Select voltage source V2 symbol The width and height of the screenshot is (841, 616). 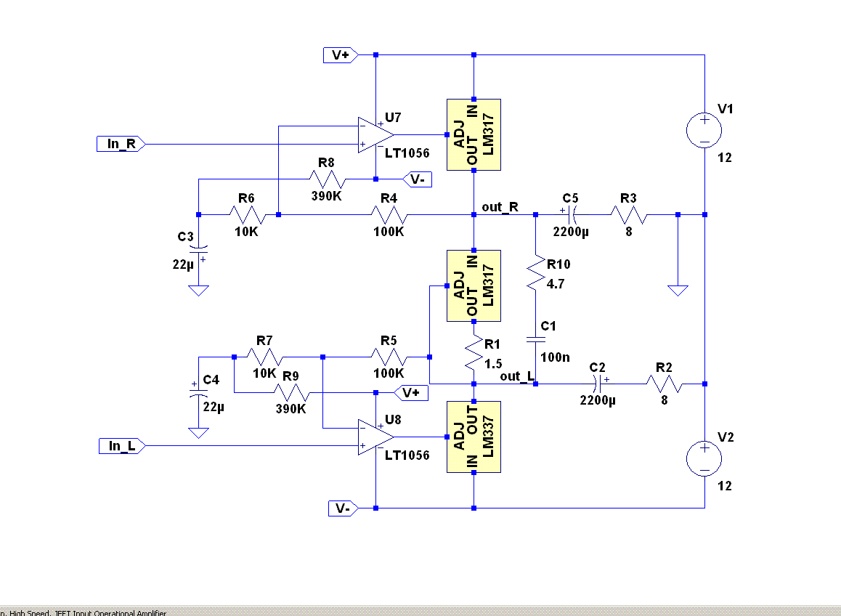(x=704, y=459)
